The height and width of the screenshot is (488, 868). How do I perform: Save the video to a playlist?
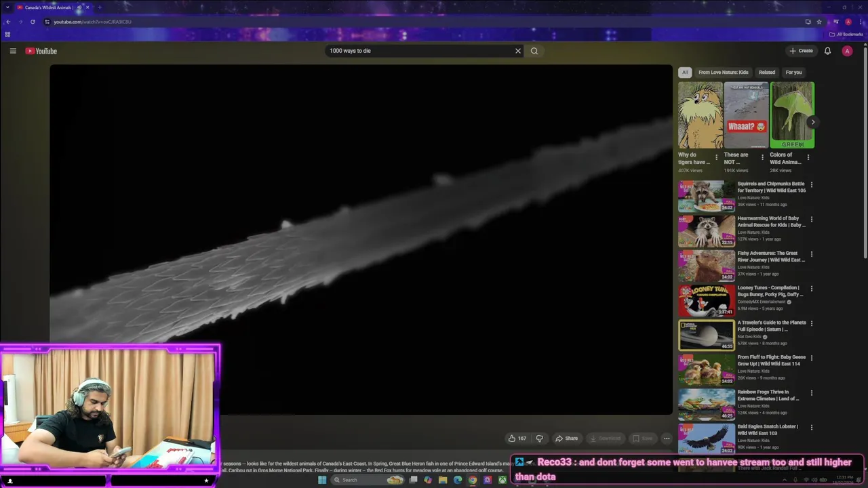click(x=643, y=439)
